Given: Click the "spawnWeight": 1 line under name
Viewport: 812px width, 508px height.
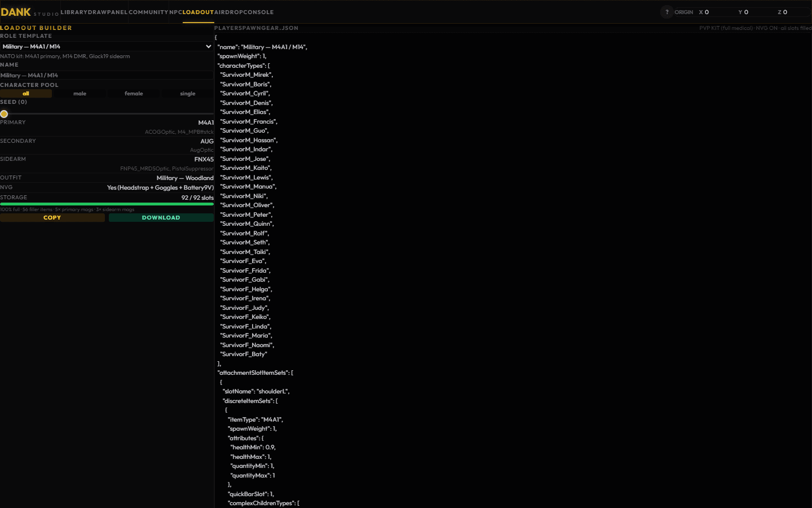Looking at the screenshot, I should click(x=242, y=56).
